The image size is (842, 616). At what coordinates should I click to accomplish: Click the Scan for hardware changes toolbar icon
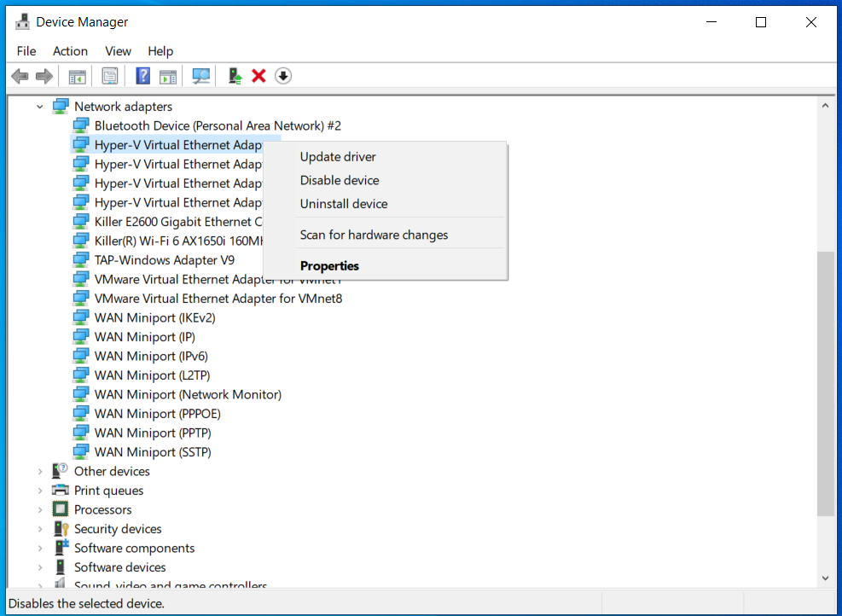(x=200, y=76)
